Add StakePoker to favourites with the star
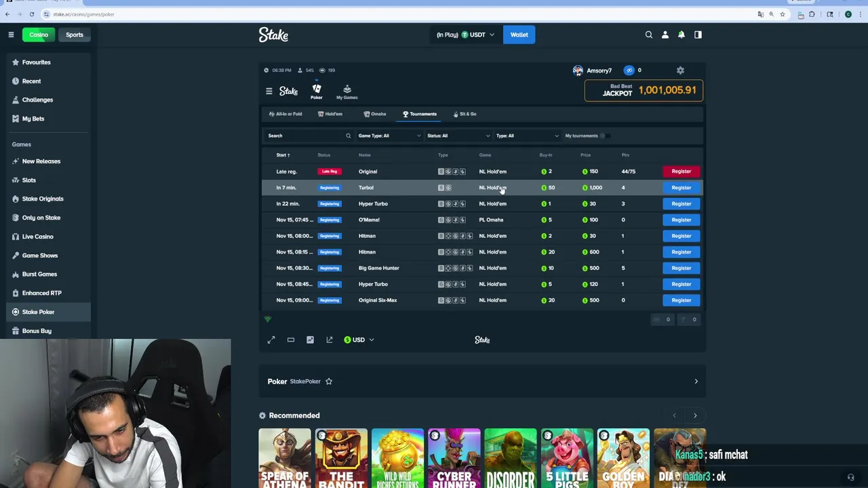The width and height of the screenshot is (868, 488). [329, 382]
